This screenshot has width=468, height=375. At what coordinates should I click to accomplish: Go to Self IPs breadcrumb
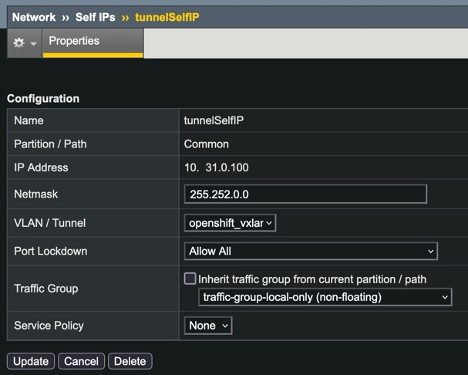[95, 17]
